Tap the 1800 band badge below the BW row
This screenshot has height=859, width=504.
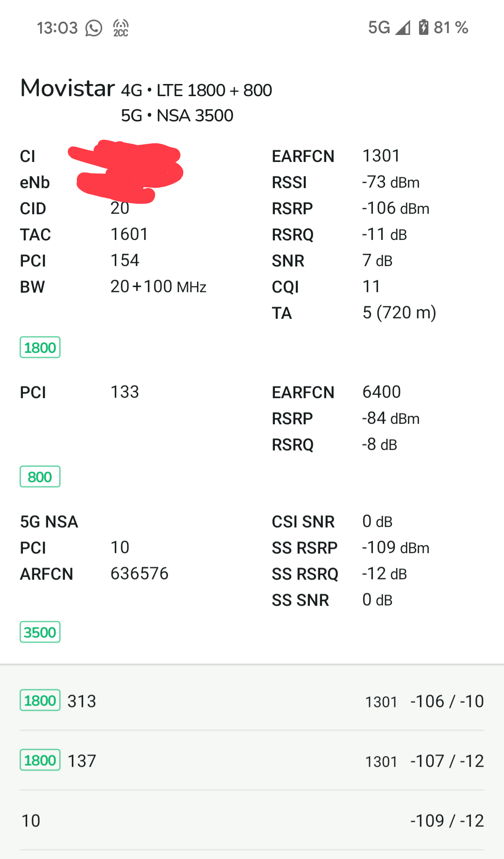(x=40, y=347)
